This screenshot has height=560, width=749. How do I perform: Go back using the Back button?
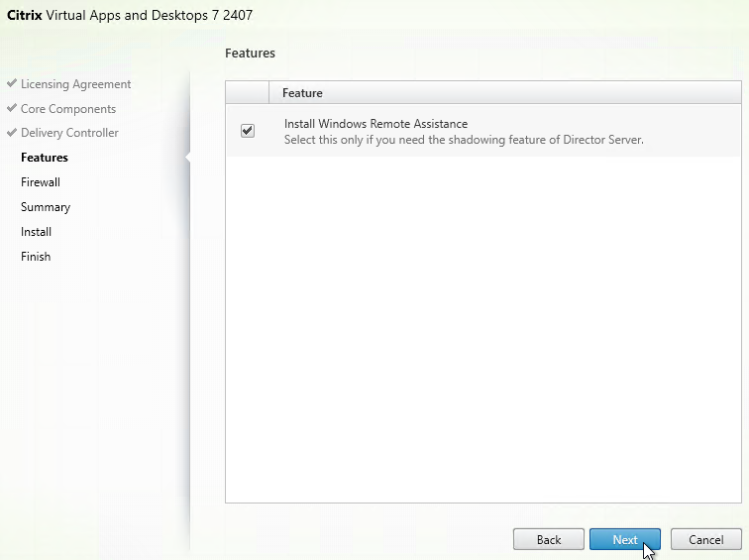click(x=548, y=540)
